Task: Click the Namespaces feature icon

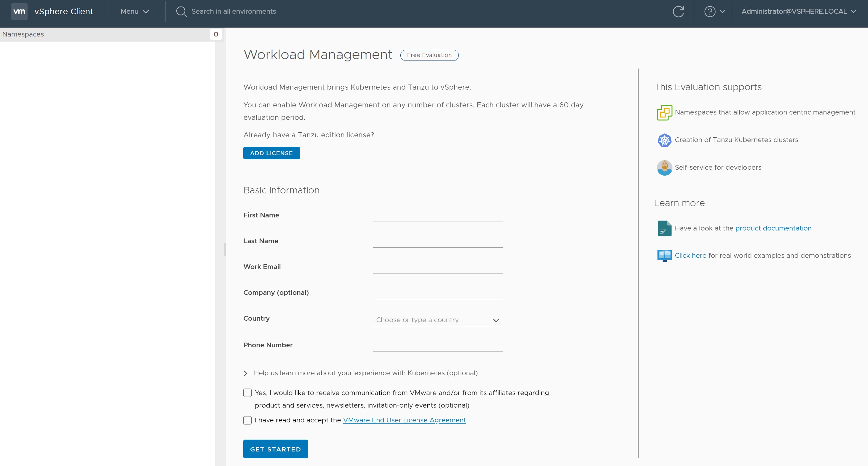Action: point(664,113)
